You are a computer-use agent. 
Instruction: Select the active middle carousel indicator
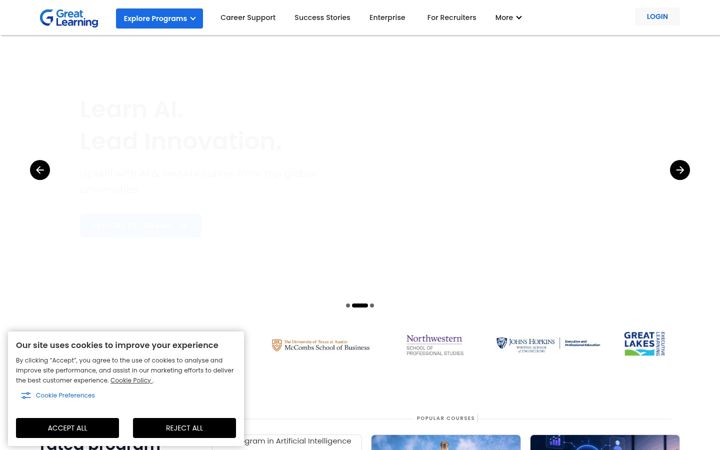[360, 305]
